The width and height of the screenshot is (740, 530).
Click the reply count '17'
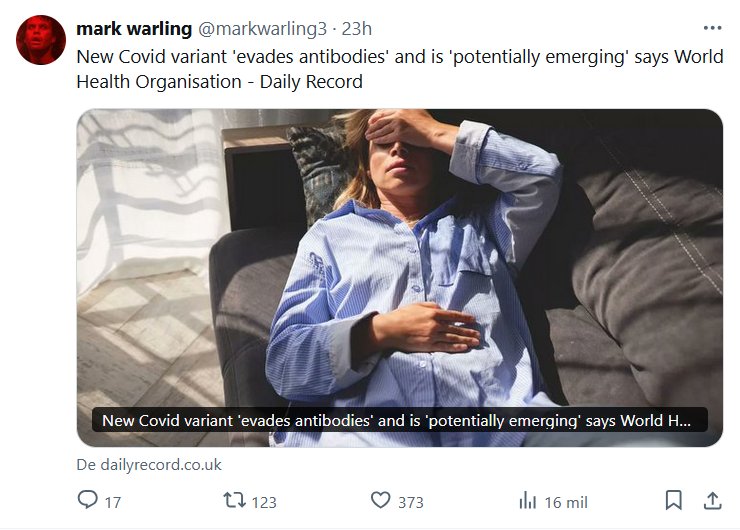click(x=112, y=502)
